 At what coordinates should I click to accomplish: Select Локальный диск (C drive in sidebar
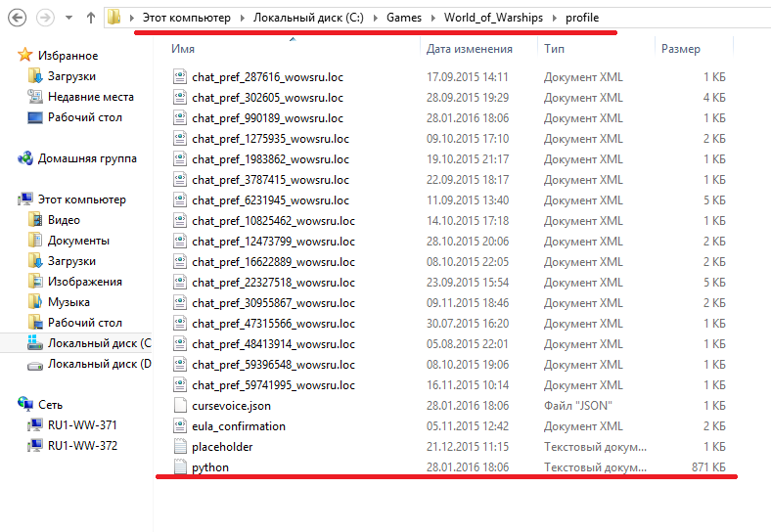[x=100, y=343]
